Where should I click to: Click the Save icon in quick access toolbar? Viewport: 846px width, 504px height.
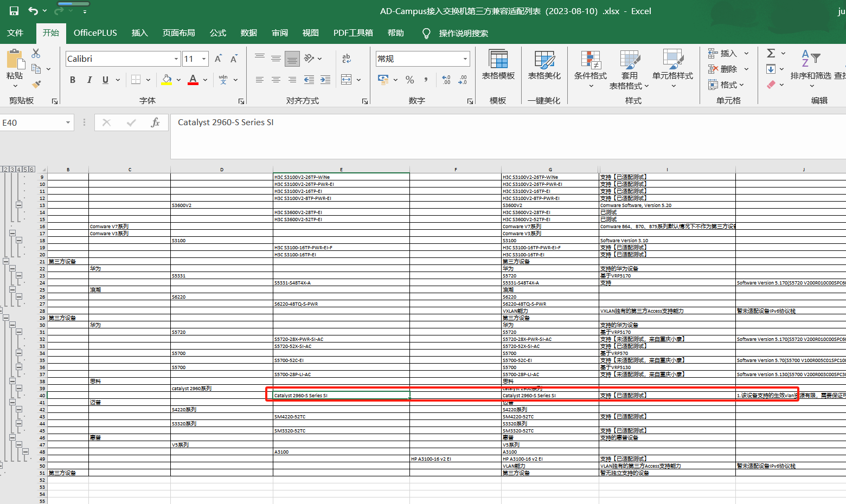(x=14, y=11)
